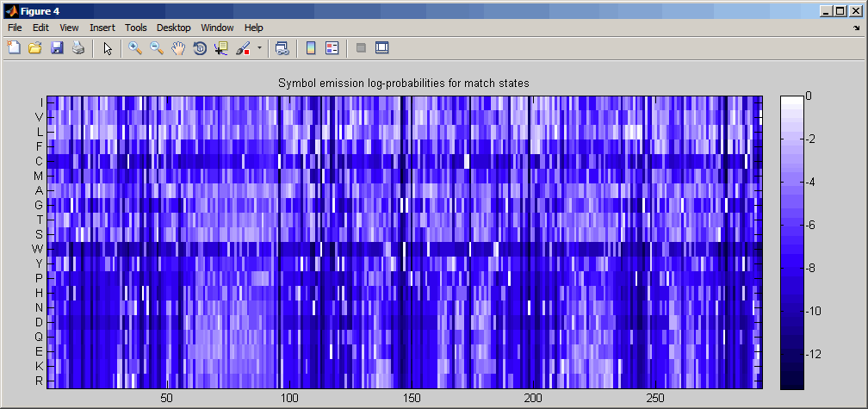Click the New Figure icon

pyautogui.click(x=14, y=48)
